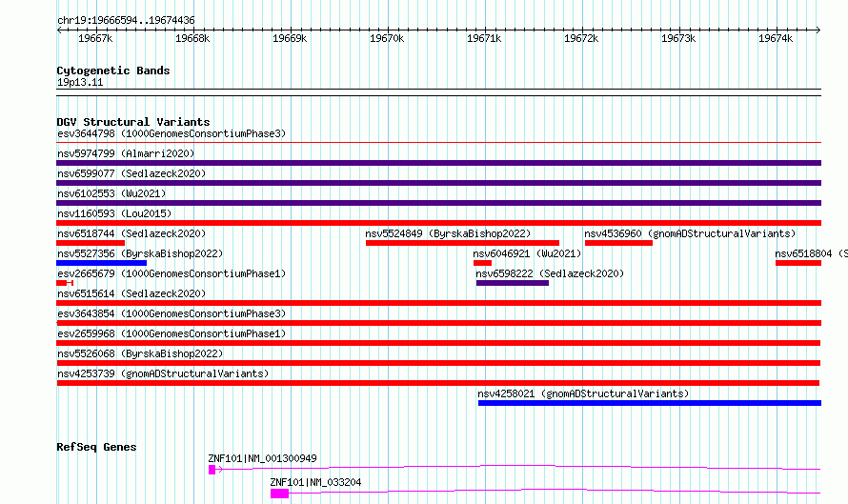Click the 19671k ruler tick label

484,38
